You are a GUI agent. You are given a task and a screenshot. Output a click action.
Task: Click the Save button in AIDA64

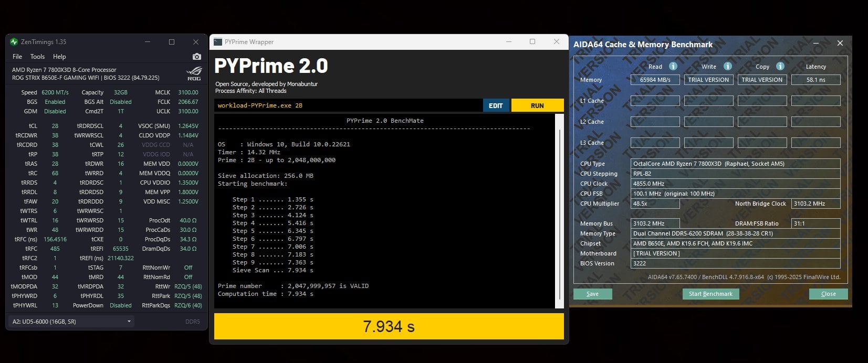pos(593,294)
